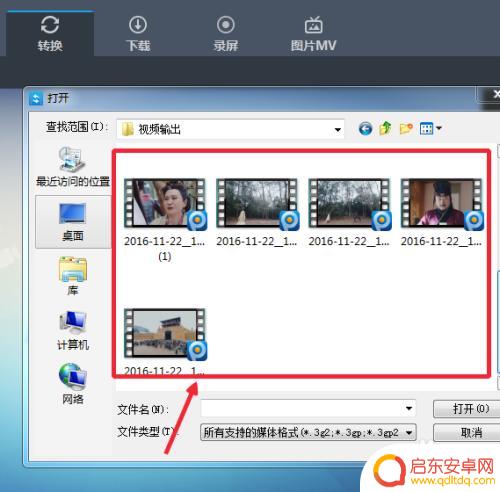Select video file labeled 2016-11-22_1... (1)
The height and width of the screenshot is (492, 500).
point(165,220)
